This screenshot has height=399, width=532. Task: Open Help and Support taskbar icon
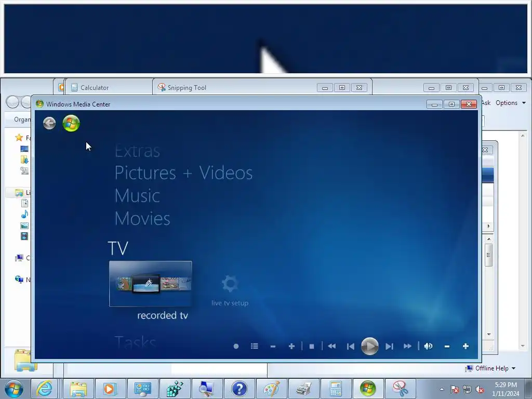coord(239,389)
